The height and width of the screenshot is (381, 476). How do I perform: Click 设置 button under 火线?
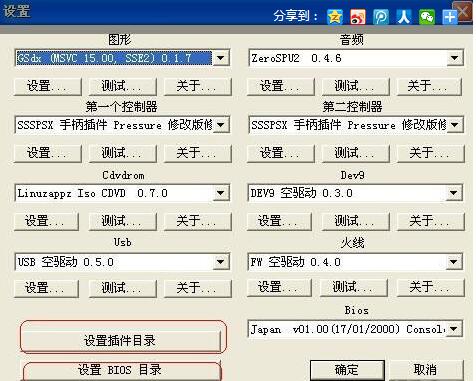point(279,288)
